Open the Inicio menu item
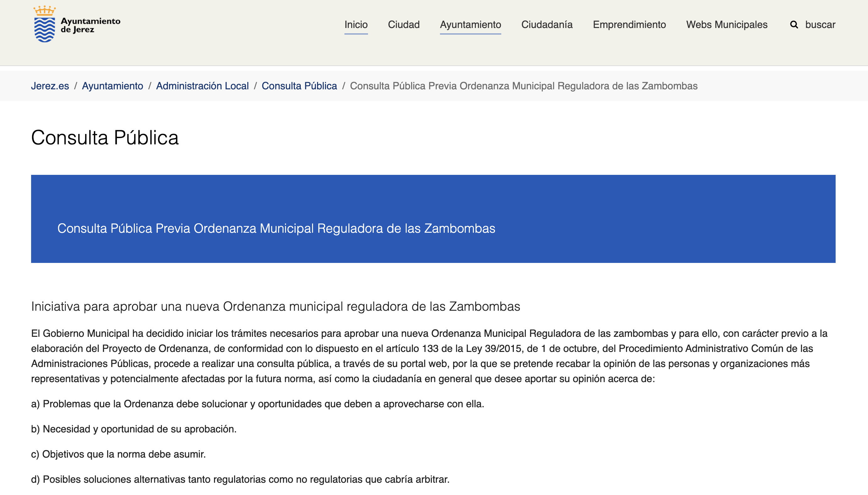The height and width of the screenshot is (495, 868). click(356, 25)
